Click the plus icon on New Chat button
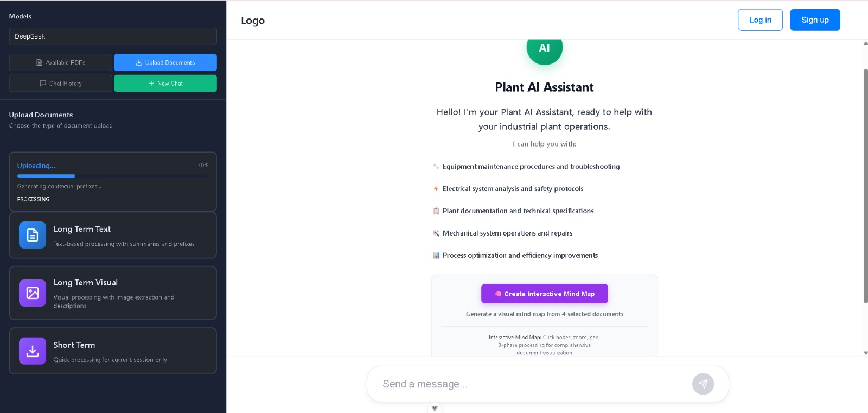The width and height of the screenshot is (868, 413). coord(150,83)
